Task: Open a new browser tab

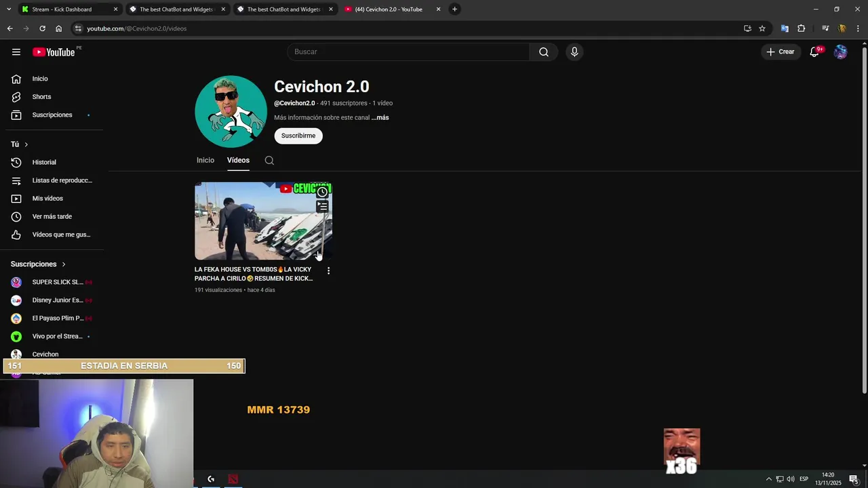Action: click(x=454, y=9)
